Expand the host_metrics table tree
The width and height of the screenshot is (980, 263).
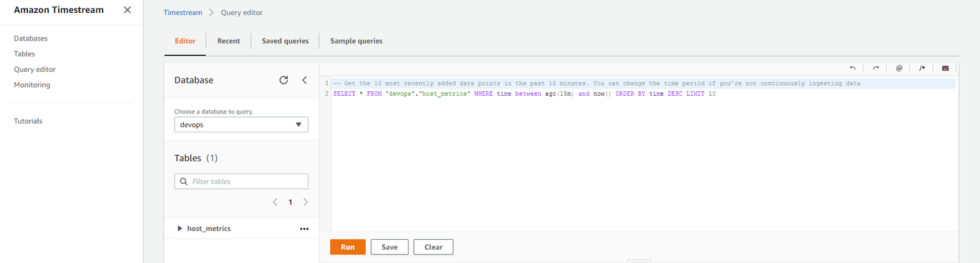pyautogui.click(x=179, y=229)
